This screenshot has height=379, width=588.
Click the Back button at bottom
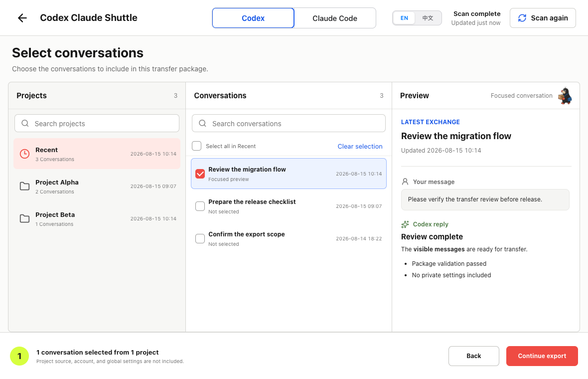[x=473, y=356]
